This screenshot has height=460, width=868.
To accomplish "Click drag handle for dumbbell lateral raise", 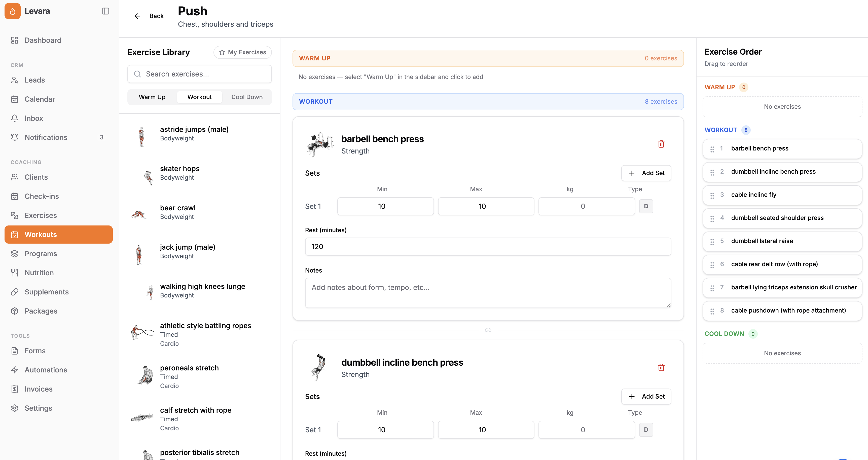I will (x=712, y=242).
